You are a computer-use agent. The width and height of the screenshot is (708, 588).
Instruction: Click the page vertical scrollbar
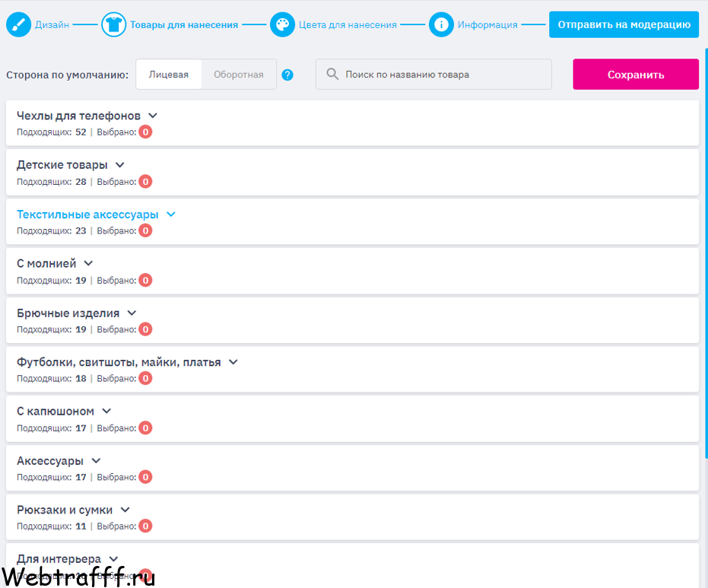(x=706, y=253)
